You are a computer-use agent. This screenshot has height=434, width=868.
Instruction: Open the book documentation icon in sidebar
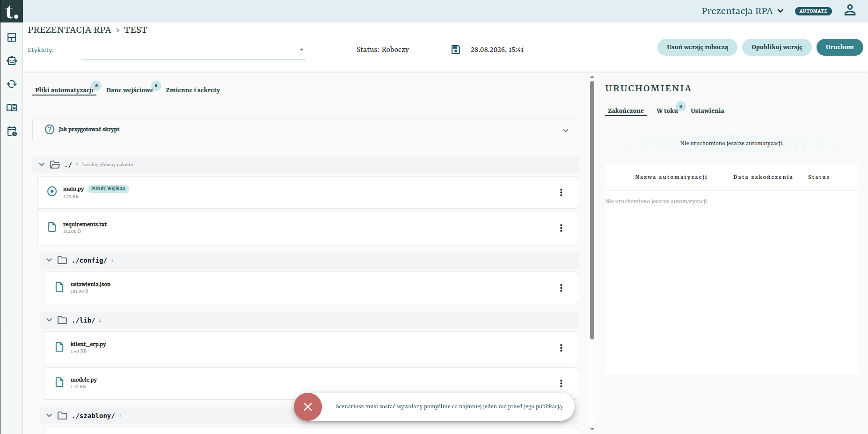coord(12,108)
